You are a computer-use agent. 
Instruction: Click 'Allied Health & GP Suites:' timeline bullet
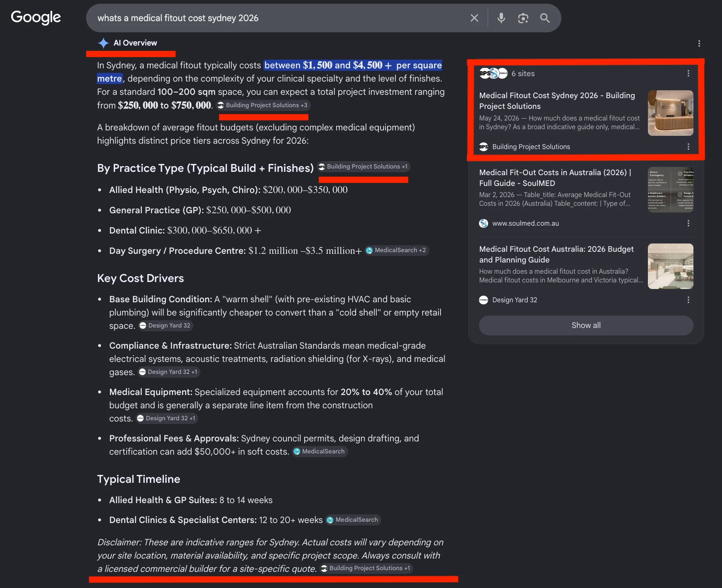pyautogui.click(x=163, y=500)
